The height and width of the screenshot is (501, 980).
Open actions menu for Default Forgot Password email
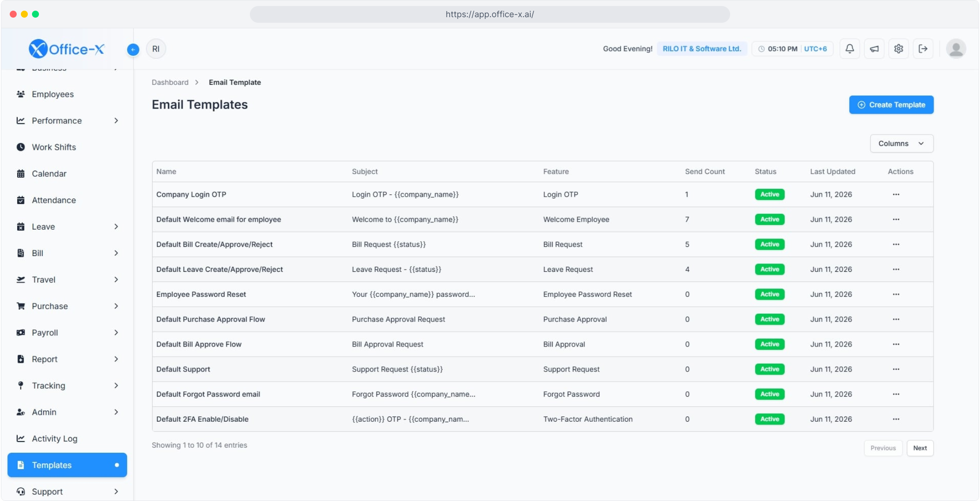(896, 394)
